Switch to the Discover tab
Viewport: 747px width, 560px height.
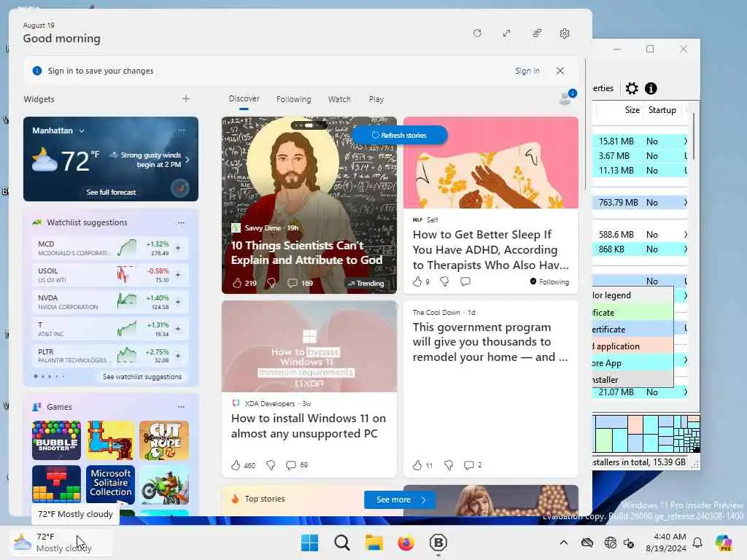point(244,98)
